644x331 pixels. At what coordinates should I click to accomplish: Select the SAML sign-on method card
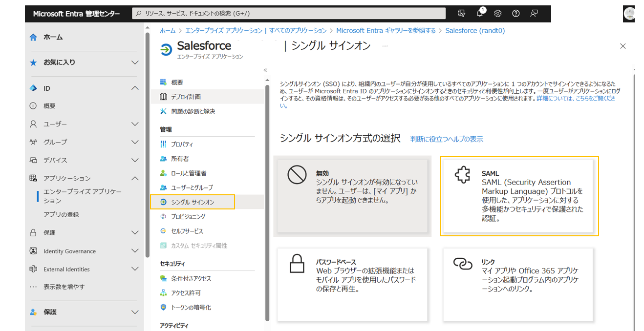tap(519, 196)
